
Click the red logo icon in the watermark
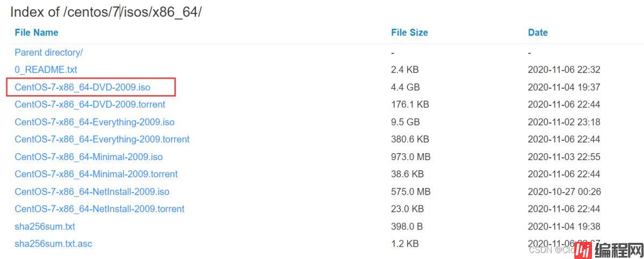pos(583,249)
